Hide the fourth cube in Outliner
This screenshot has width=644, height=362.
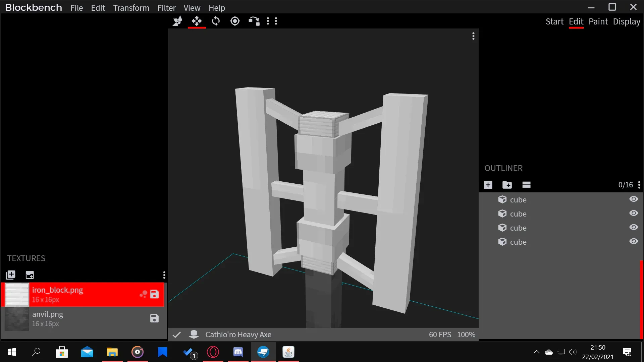click(x=634, y=241)
